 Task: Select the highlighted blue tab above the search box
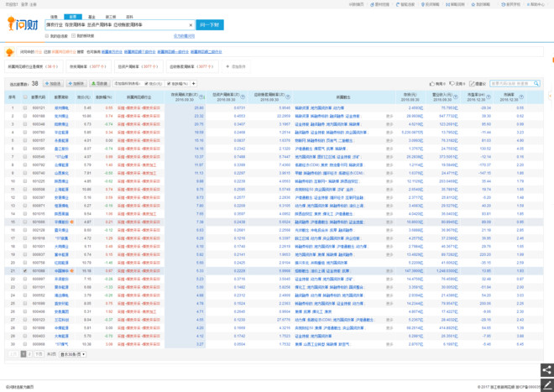point(73,17)
